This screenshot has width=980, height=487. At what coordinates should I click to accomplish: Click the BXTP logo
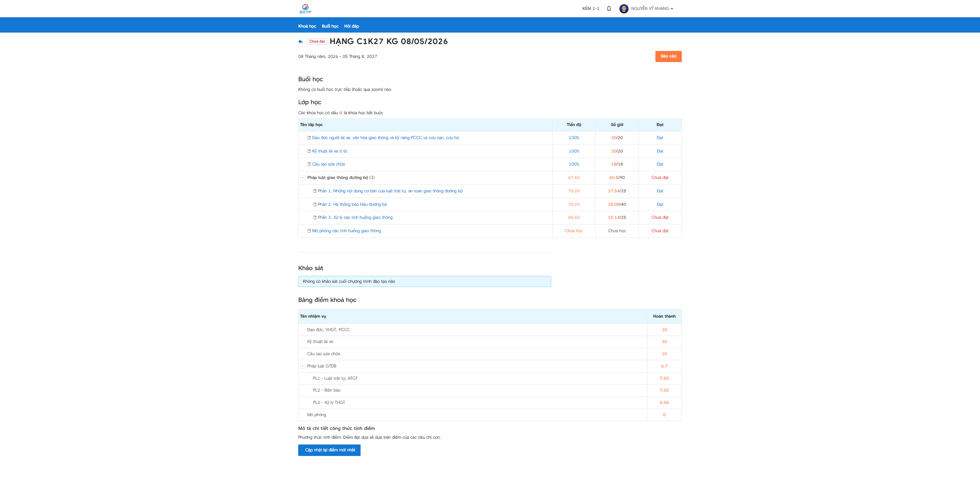(x=305, y=8)
